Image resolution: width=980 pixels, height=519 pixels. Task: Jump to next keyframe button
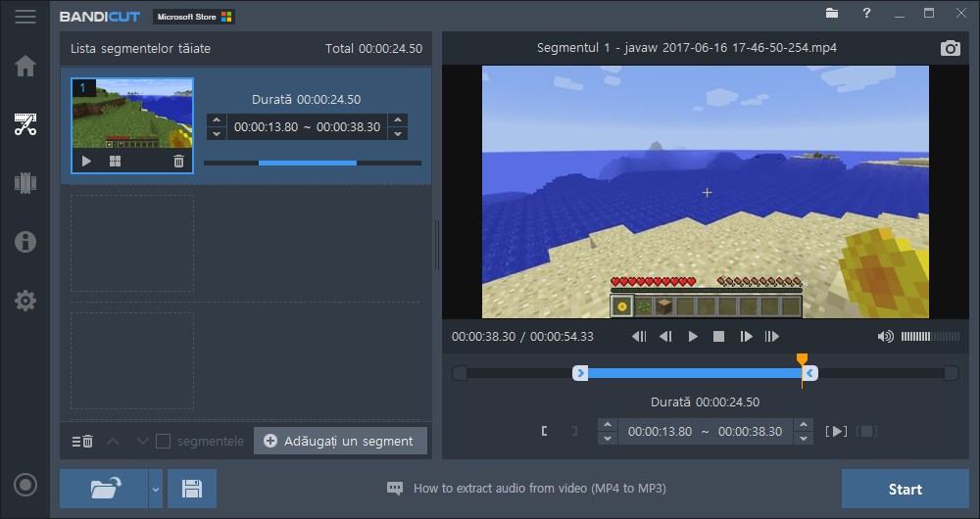(772, 337)
